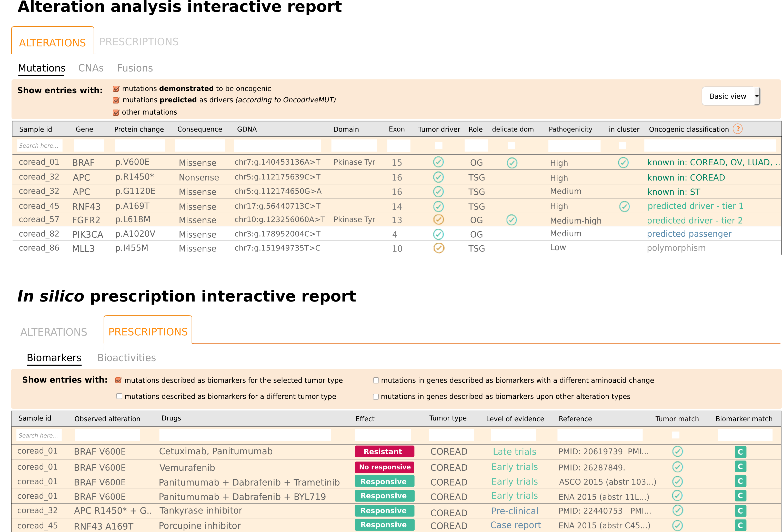
Task: Click green C badge for Vemurafenib row
Action: point(740,467)
